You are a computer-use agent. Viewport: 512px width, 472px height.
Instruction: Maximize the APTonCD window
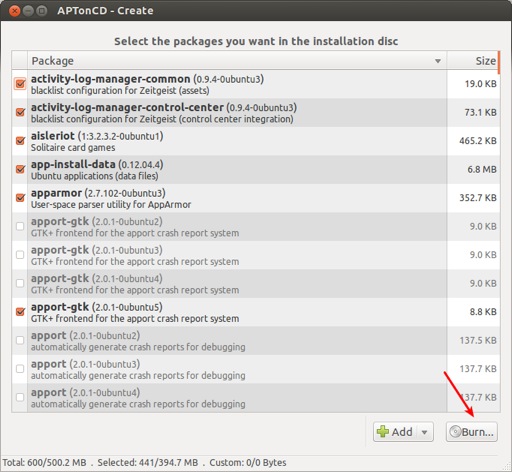click(42, 11)
